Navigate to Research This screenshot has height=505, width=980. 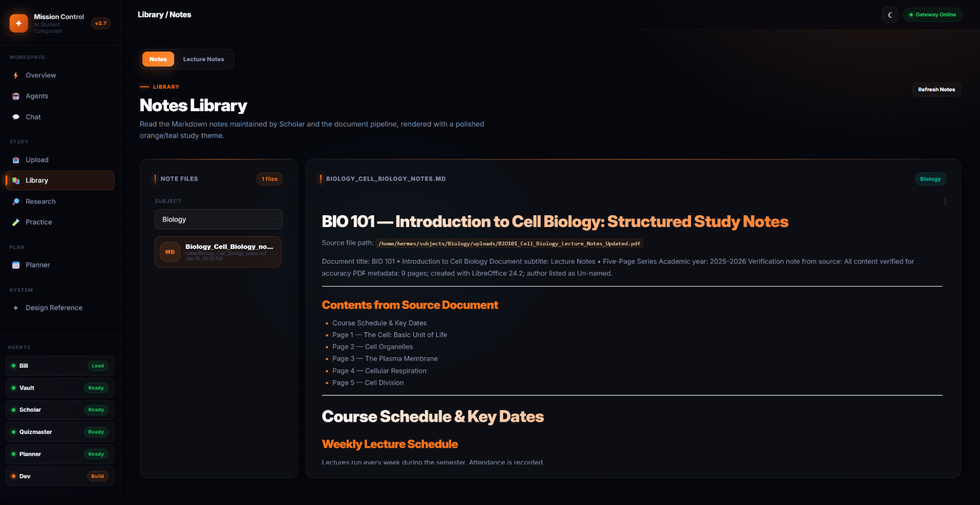(x=60, y=201)
